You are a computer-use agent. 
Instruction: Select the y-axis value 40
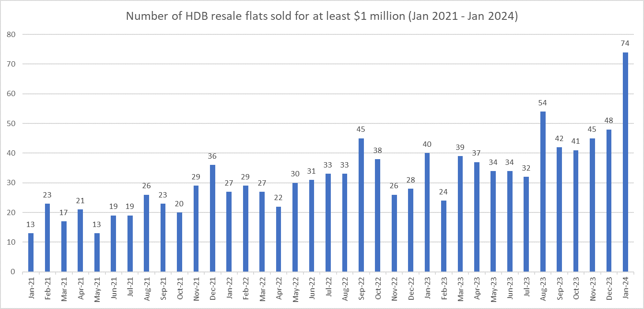pos(12,153)
